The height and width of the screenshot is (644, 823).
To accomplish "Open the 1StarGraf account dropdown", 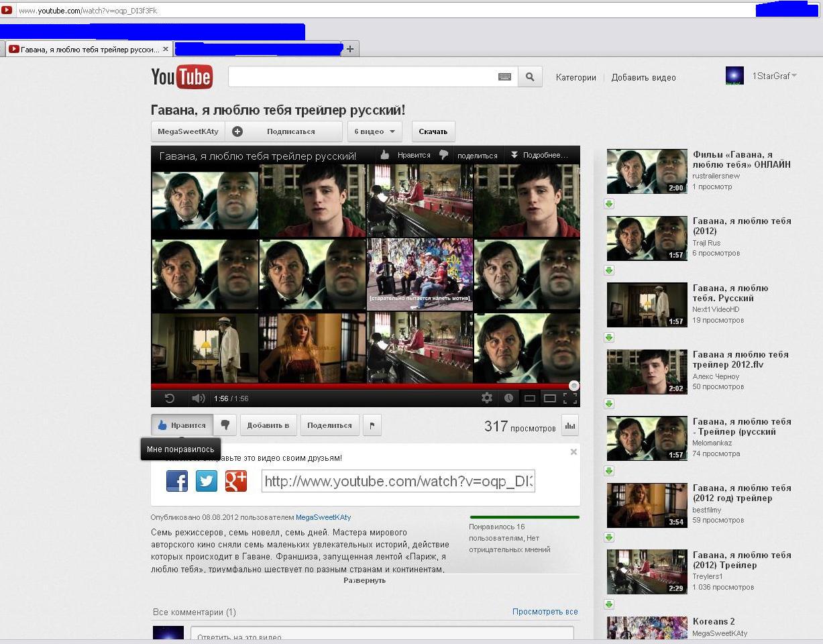I will (x=774, y=76).
